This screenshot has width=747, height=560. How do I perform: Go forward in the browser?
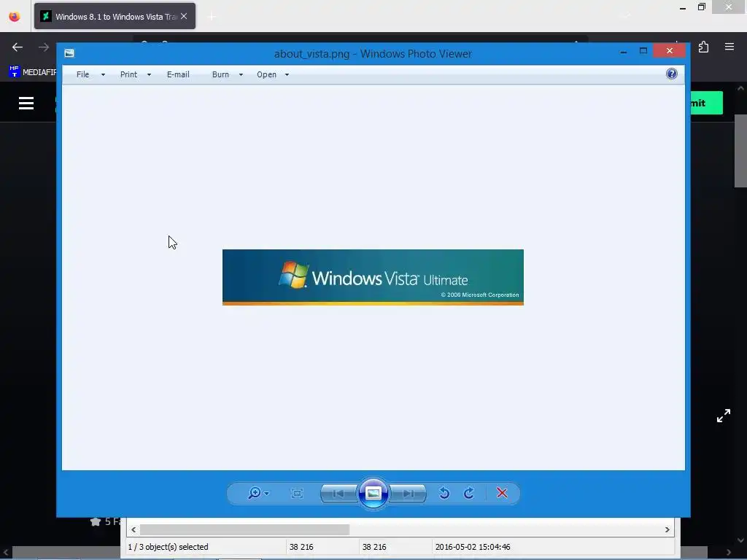pyautogui.click(x=44, y=47)
